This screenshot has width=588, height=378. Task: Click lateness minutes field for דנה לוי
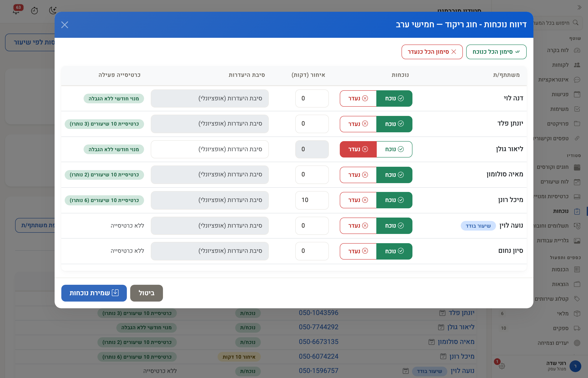click(312, 98)
